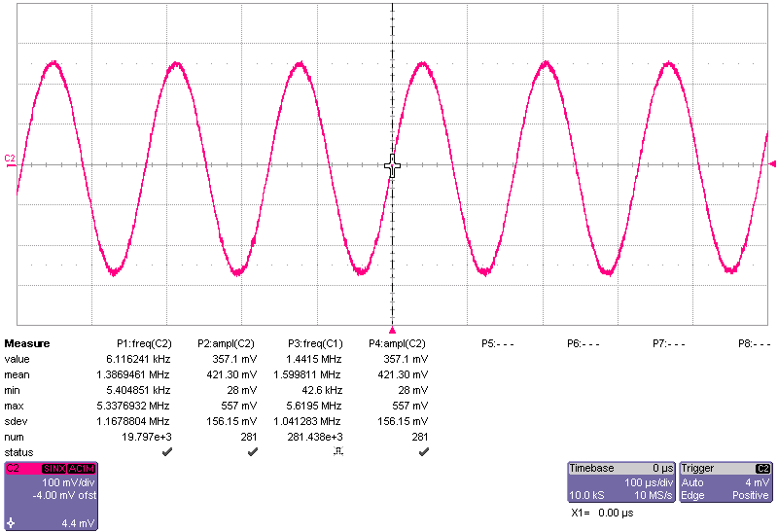Click the P3 status warning icon
The height and width of the screenshot is (532, 778).
tap(337, 452)
